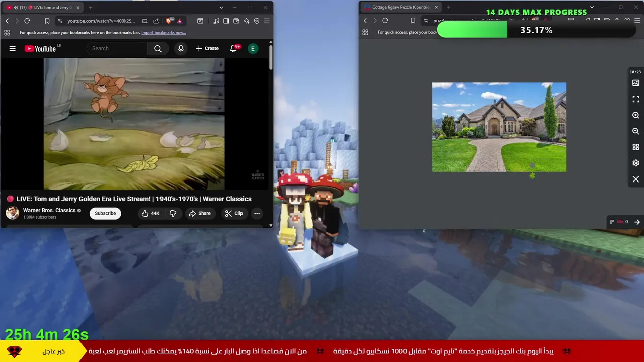
Task: Bookmark the YouTube page
Action: [47, 21]
